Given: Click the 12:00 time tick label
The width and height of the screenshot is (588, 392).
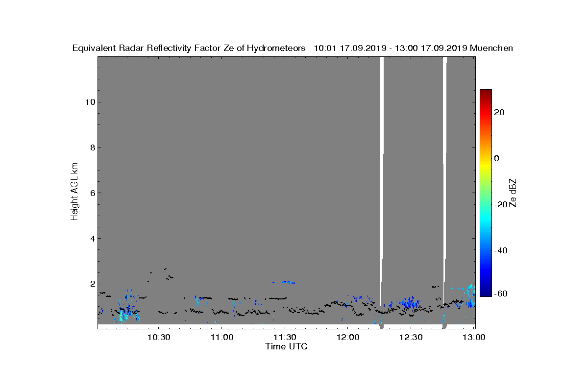Looking at the screenshot, I should (348, 338).
